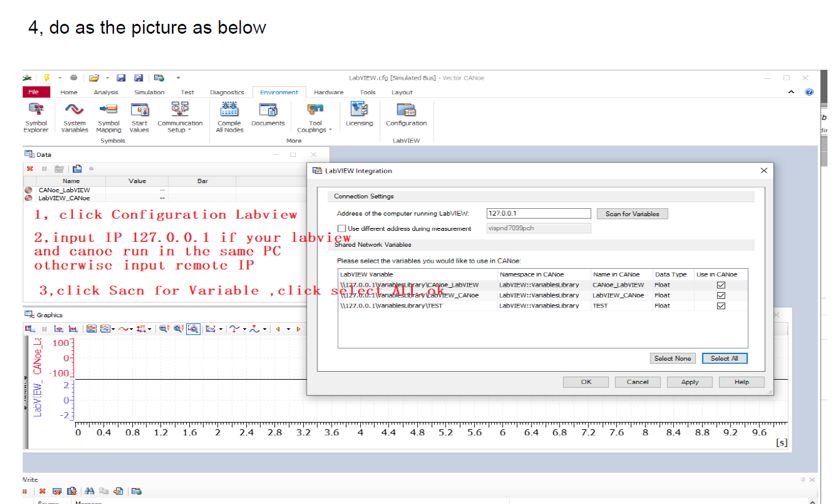Open the Symbol Explorer
The height and width of the screenshot is (504, 836).
36,117
